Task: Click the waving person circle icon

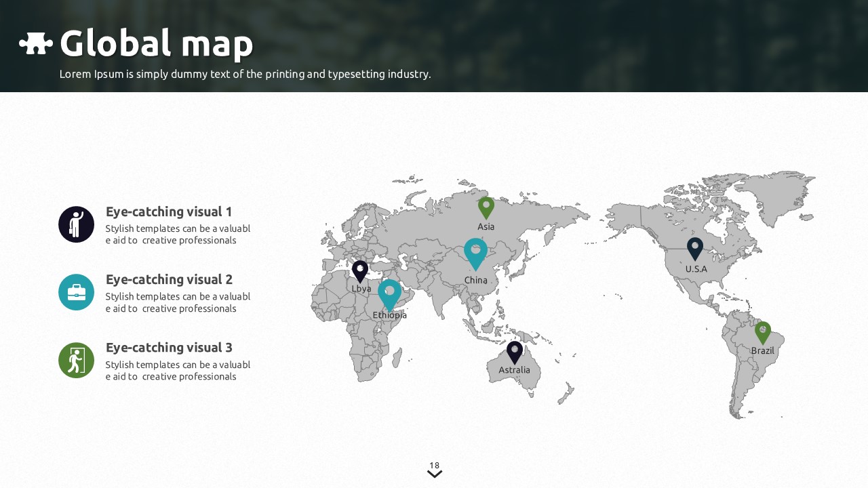Action: point(76,224)
